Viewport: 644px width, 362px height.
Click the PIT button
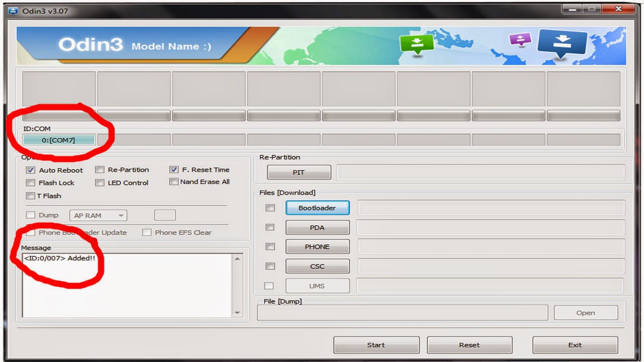coord(299,172)
